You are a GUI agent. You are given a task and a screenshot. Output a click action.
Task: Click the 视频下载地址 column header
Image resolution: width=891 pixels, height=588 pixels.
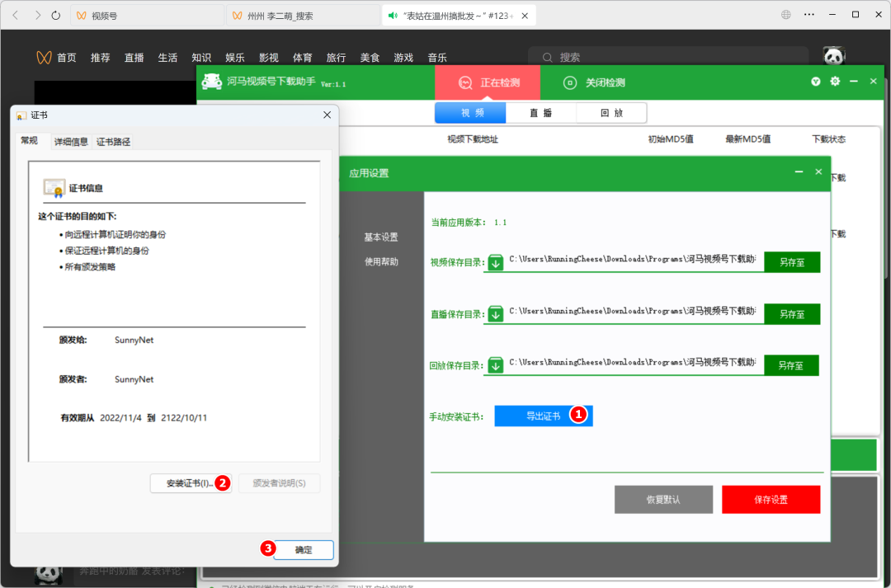473,139
